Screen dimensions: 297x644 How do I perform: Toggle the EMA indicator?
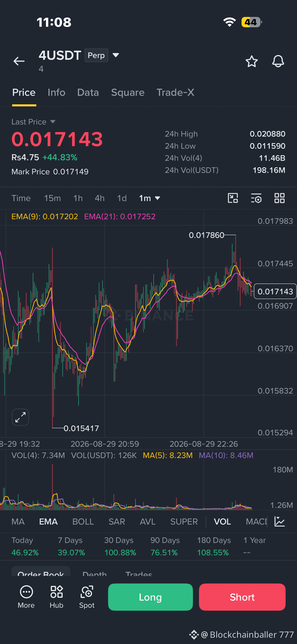point(48,521)
